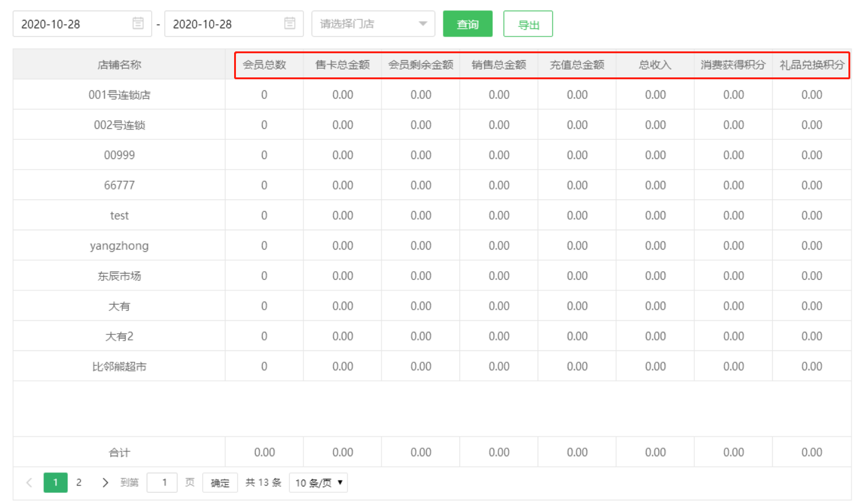Click the end date 2020-10-28 input

[x=223, y=24]
